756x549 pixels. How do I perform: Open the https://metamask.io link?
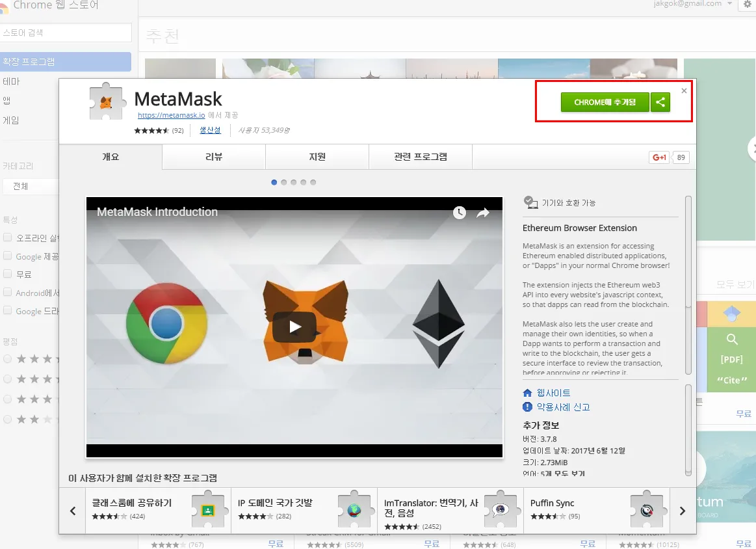coord(171,115)
